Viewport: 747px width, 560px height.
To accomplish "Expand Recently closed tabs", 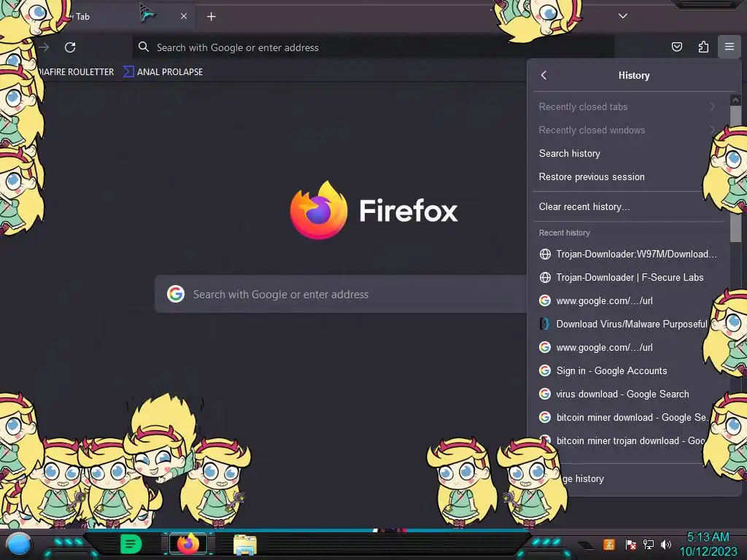I will pyautogui.click(x=628, y=106).
